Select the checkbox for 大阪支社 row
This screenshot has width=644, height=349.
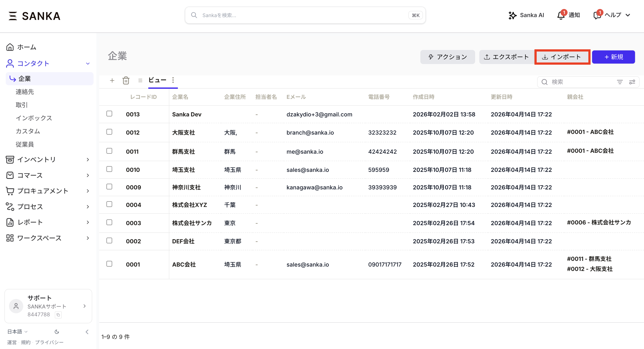tap(109, 132)
